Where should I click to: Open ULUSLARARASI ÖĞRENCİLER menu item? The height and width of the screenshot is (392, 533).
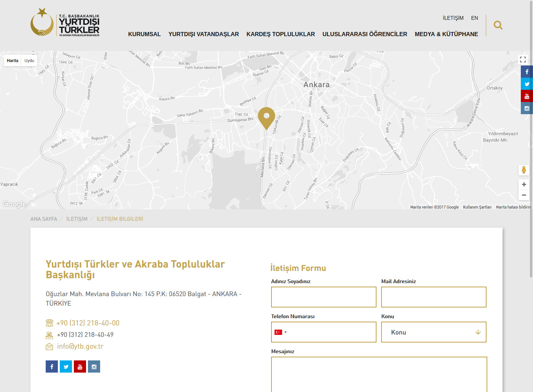pyautogui.click(x=364, y=34)
